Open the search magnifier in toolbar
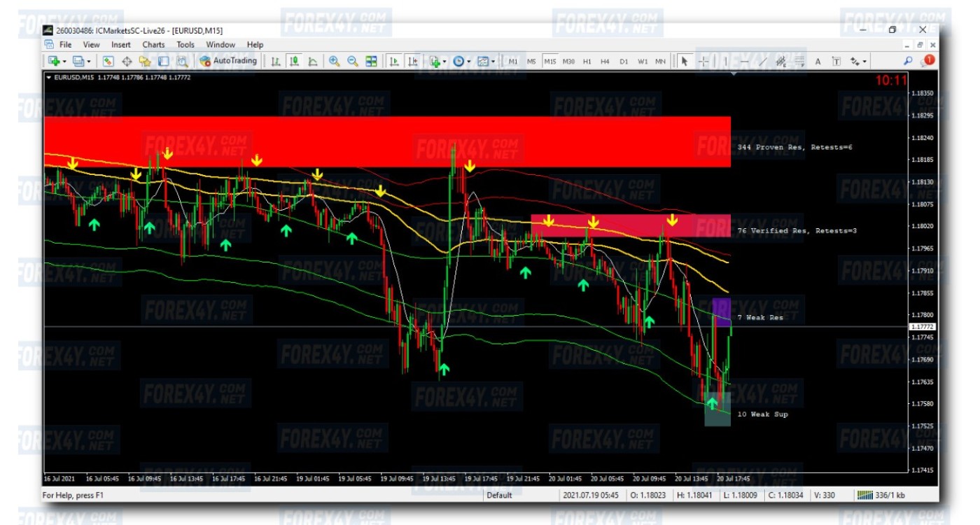Viewport: 980px width, 525px height. [908, 61]
